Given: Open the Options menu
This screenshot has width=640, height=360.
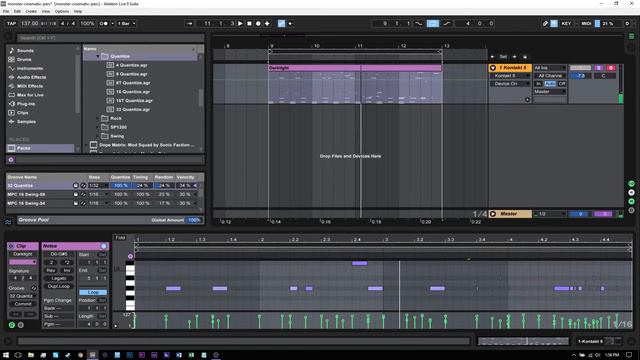Looking at the screenshot, I should click(x=62, y=11).
